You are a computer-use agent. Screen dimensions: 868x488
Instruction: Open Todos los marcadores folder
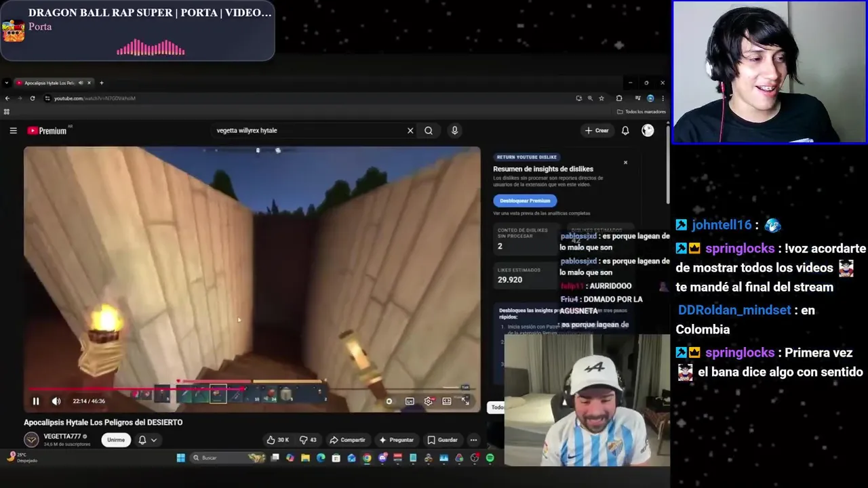coord(642,112)
